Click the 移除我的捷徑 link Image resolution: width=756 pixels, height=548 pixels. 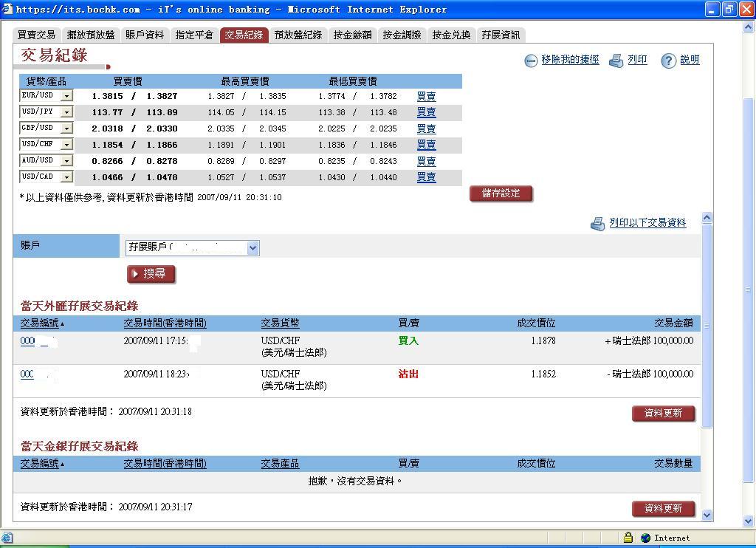click(x=570, y=60)
